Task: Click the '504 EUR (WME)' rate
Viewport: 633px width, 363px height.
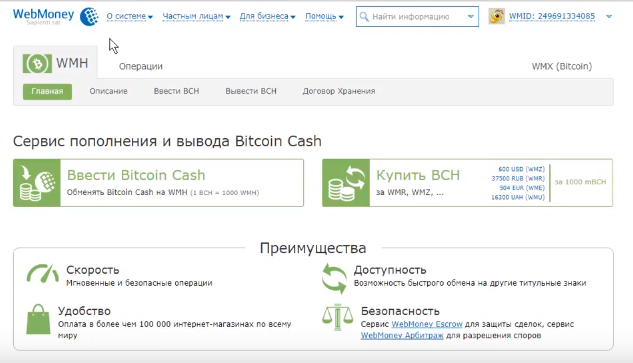Action: click(x=522, y=188)
